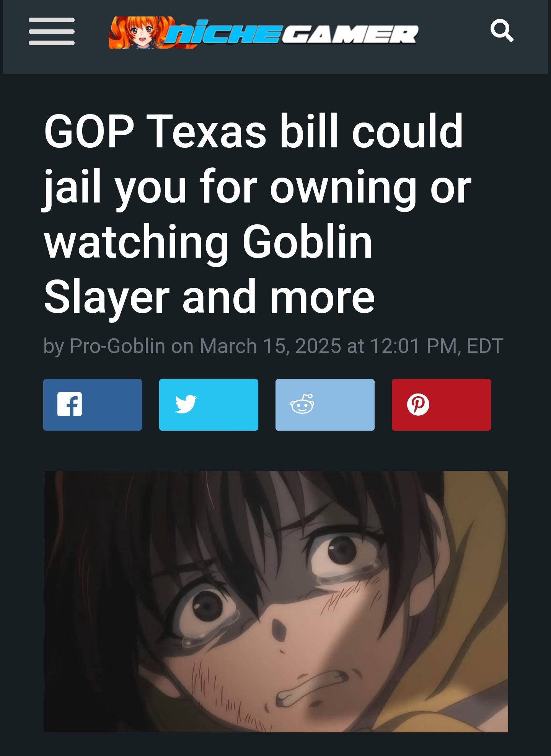Viewport: 551px width, 756px height.
Task: Open the search magnifying glass
Action: pos(502,31)
